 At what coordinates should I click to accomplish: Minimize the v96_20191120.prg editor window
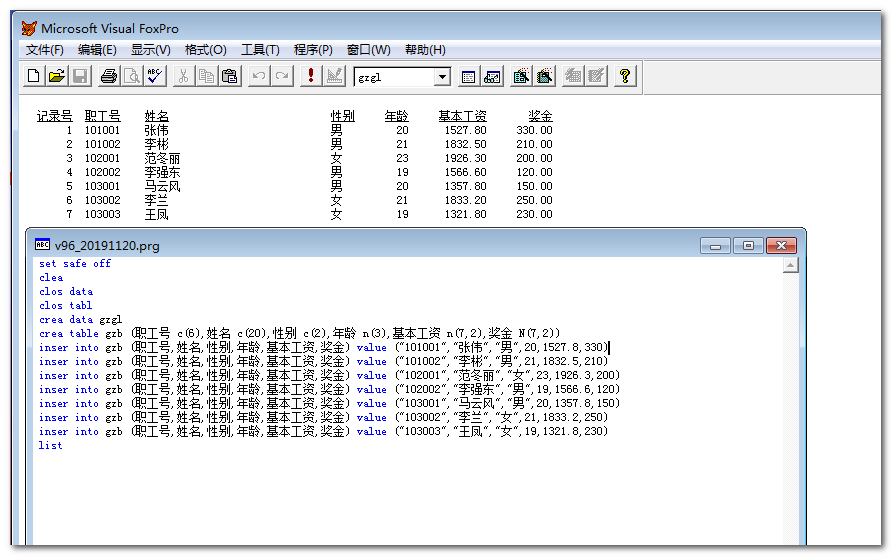click(715, 246)
